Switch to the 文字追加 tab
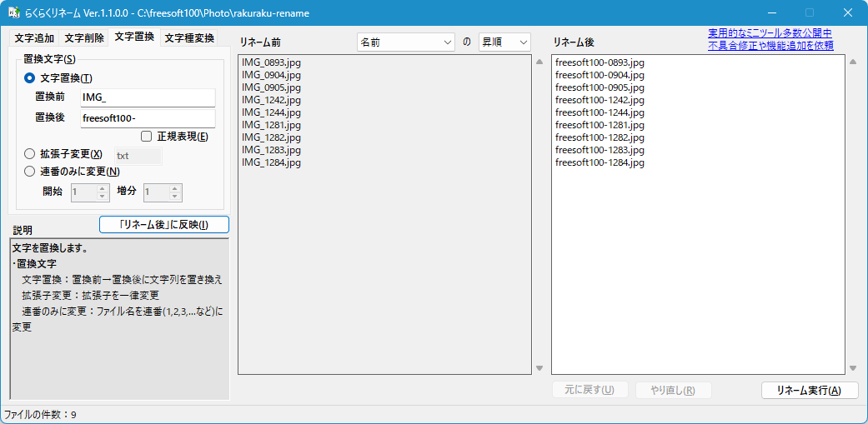The height and width of the screenshot is (424, 868). pyautogui.click(x=34, y=38)
